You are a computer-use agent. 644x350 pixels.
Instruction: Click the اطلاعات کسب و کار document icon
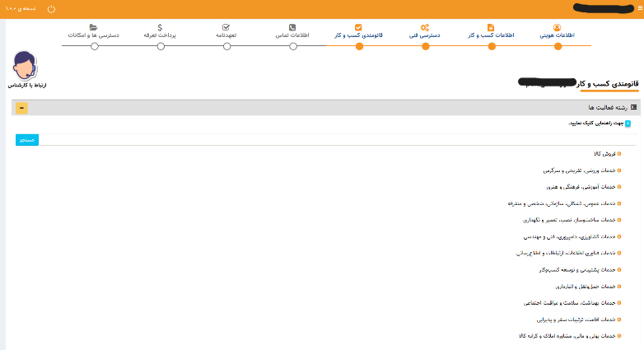coord(491,27)
